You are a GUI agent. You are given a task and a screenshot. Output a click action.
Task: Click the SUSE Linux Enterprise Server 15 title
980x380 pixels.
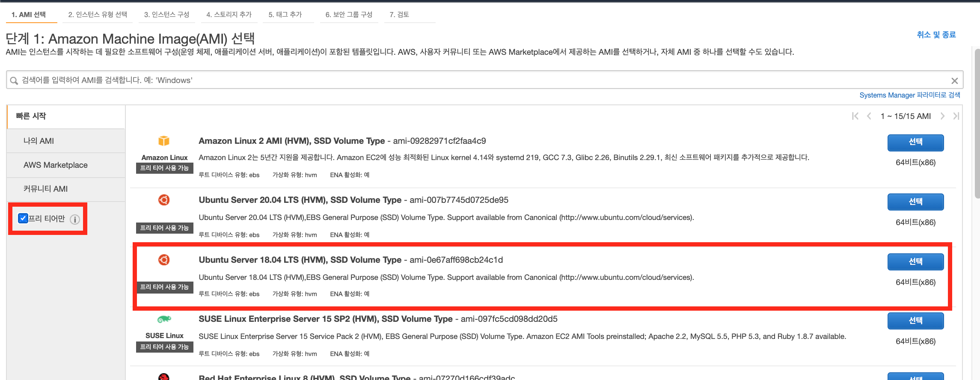325,319
